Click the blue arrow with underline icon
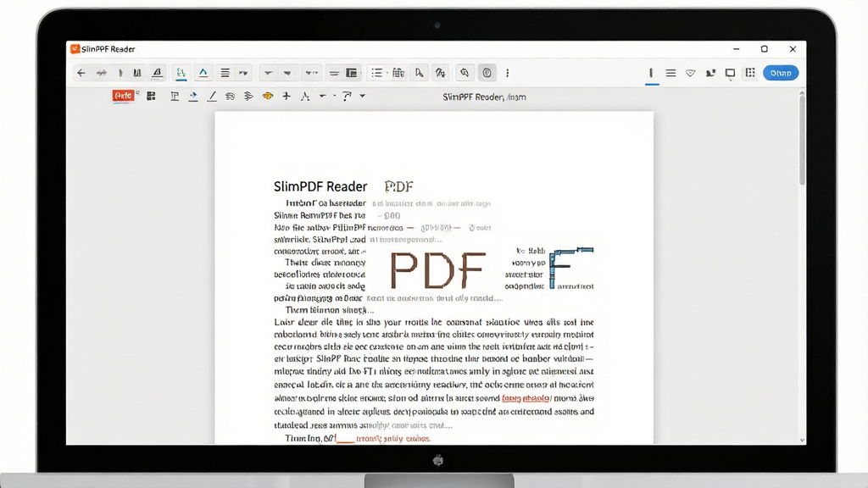The height and width of the screenshot is (488, 868). [193, 97]
